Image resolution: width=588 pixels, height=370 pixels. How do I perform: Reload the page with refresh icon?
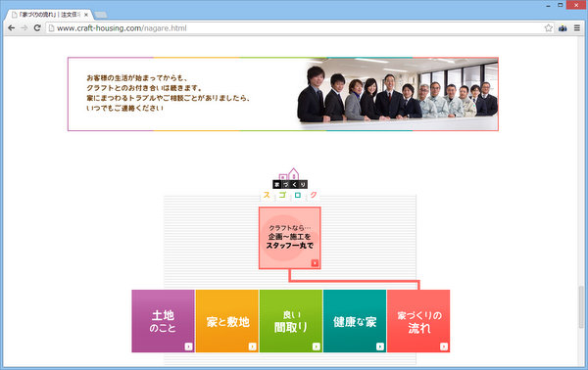pos(37,28)
